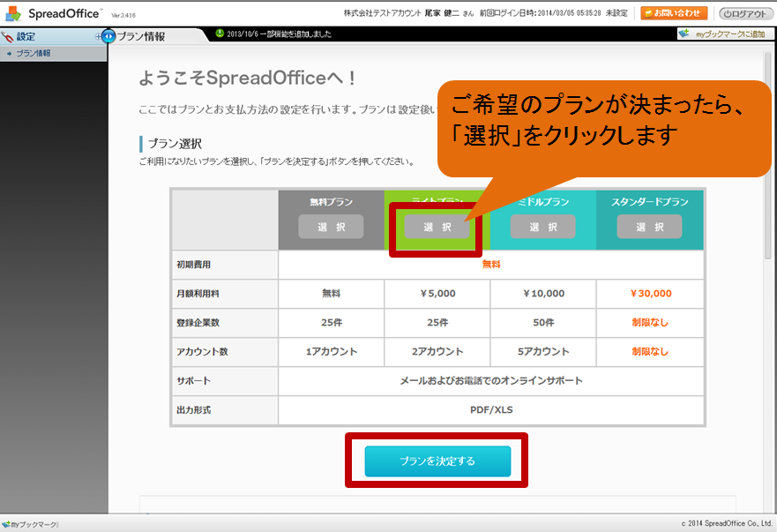This screenshot has width=777, height=532.
Task: Choose 選択 under スタンダードプラン
Action: (x=649, y=227)
